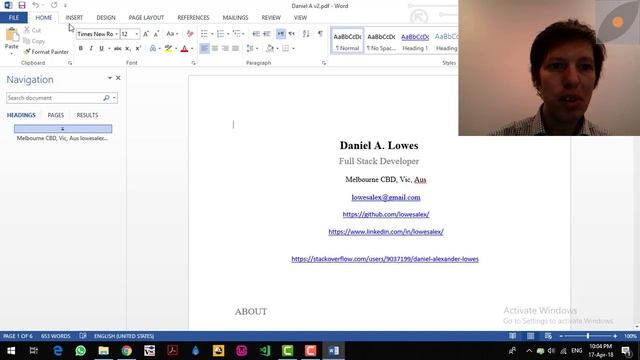Switch to the DESIGN tab
Screen dimensions: 640x360
[x=106, y=18]
